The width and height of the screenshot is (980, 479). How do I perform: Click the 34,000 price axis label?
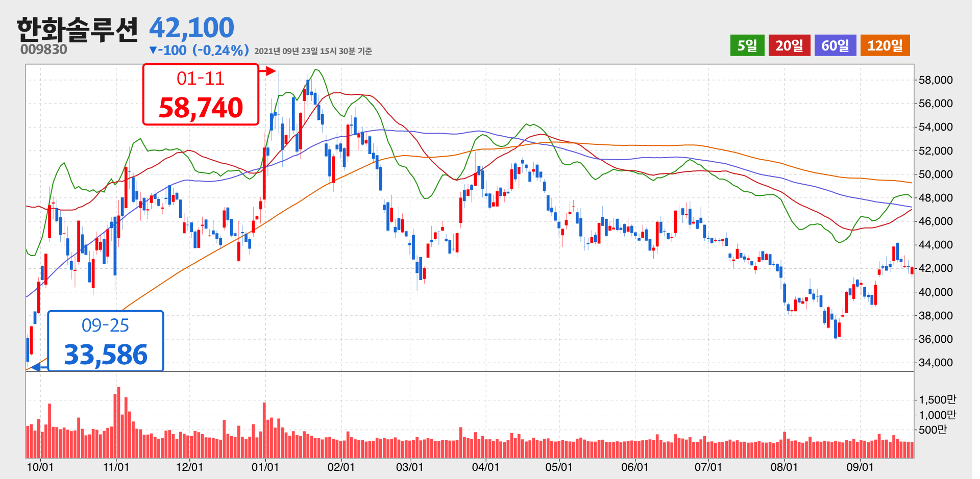(936, 363)
